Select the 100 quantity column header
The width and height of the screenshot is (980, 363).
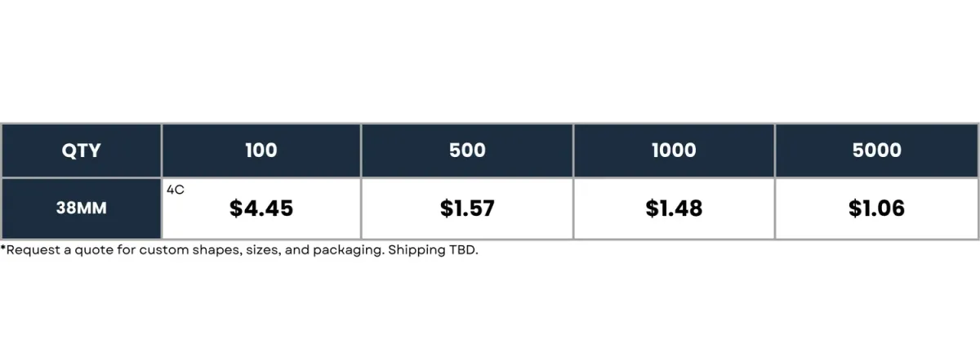point(261,150)
